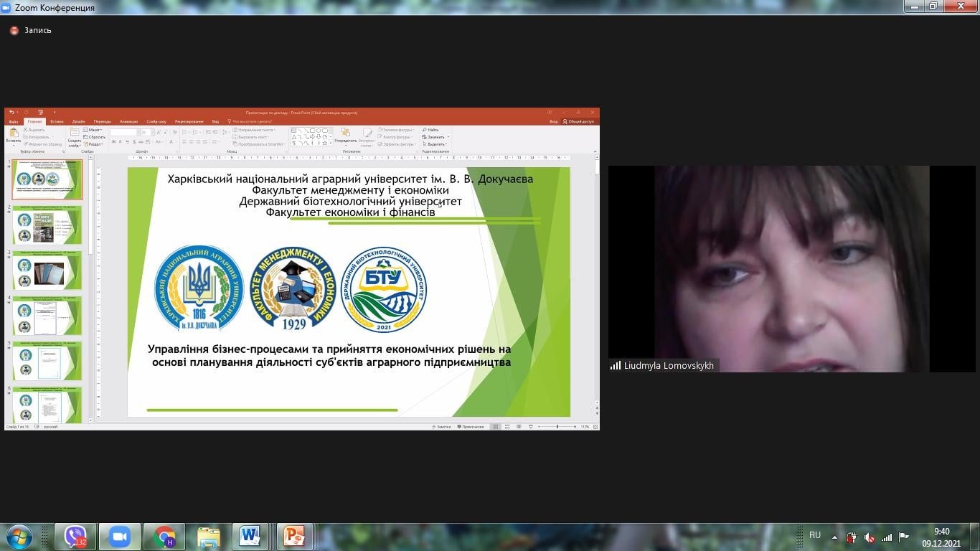Expand the Section (Раздел) dropdown
Image resolution: width=980 pixels, height=551 pixels.
point(95,144)
